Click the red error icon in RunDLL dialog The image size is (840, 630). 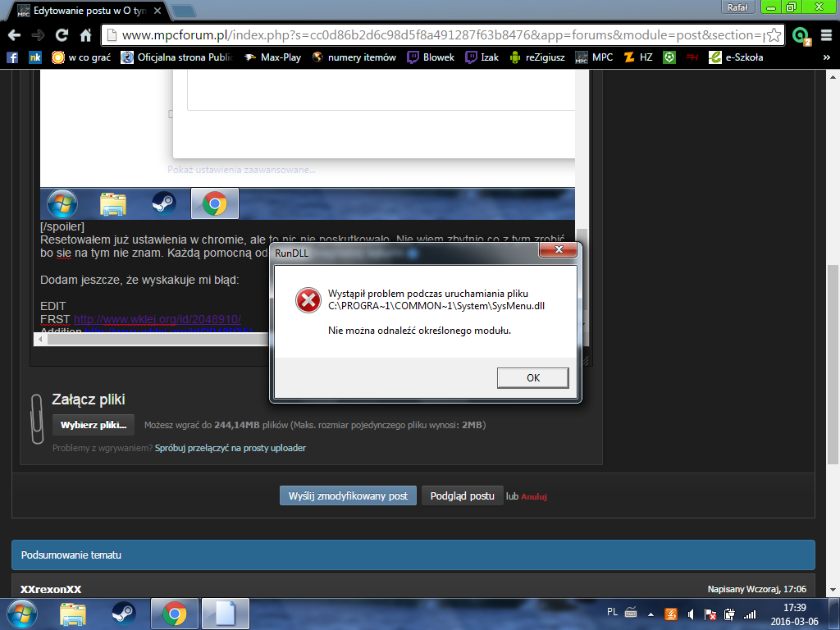308,300
